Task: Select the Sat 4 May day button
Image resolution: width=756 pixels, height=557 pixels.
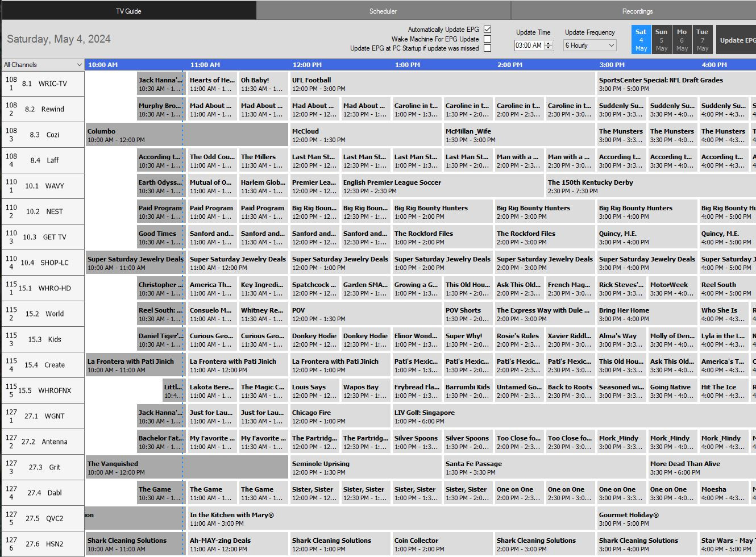Action: coord(641,40)
